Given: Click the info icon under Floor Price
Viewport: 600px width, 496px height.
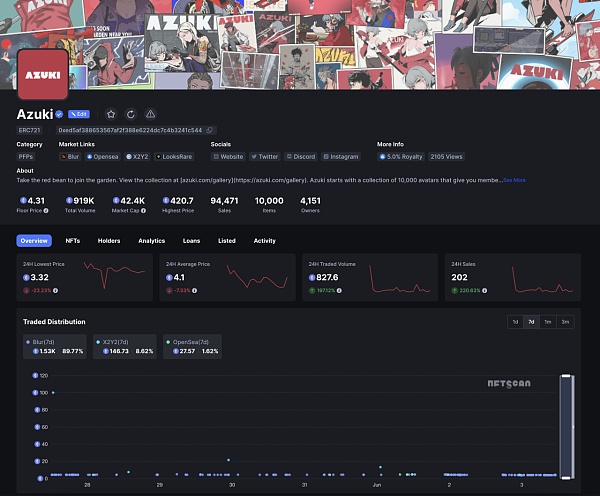Looking at the screenshot, I should (46, 211).
